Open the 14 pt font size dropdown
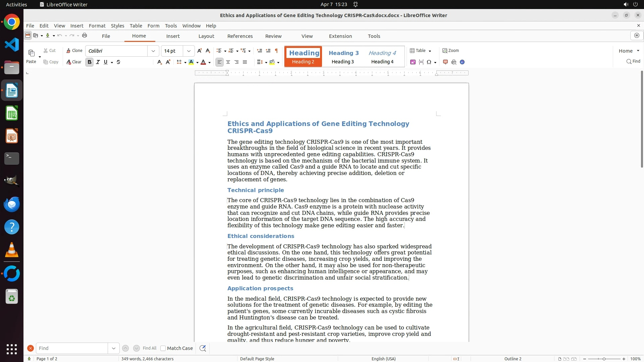 (x=189, y=51)
